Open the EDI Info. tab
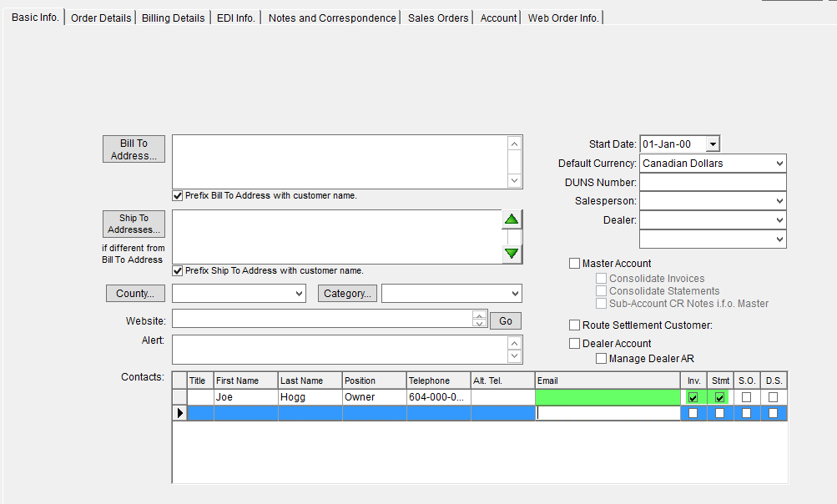This screenshot has width=837, height=504. point(236,18)
